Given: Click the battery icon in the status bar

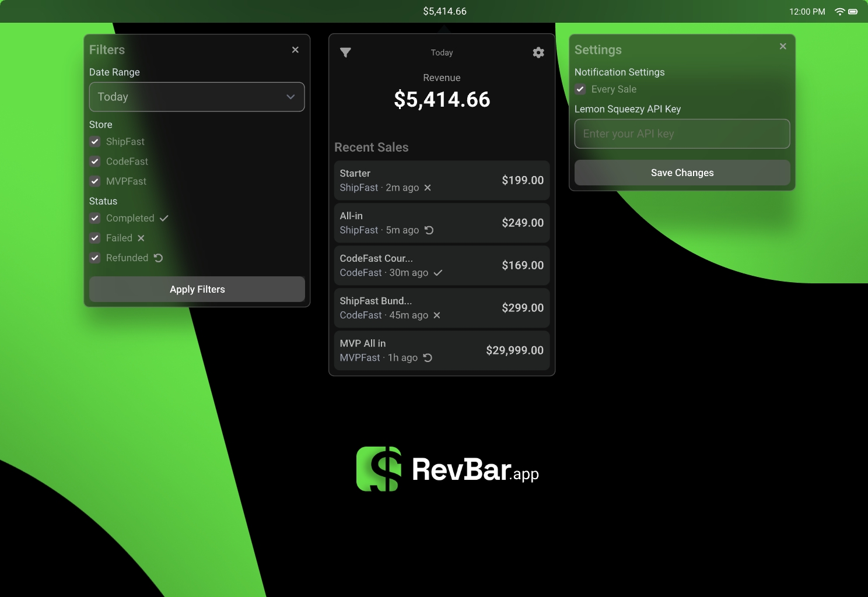Looking at the screenshot, I should point(854,11).
